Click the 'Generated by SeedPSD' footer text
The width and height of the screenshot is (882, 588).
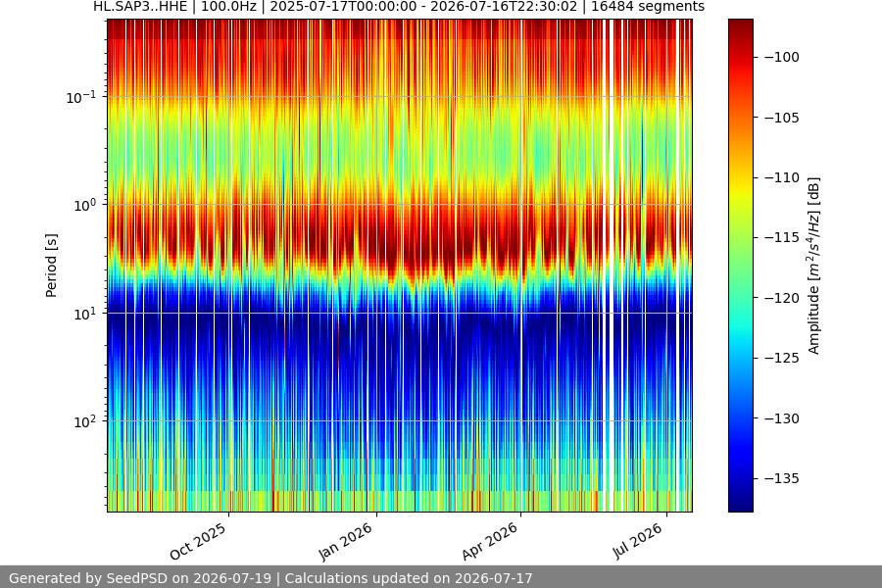click(88, 578)
